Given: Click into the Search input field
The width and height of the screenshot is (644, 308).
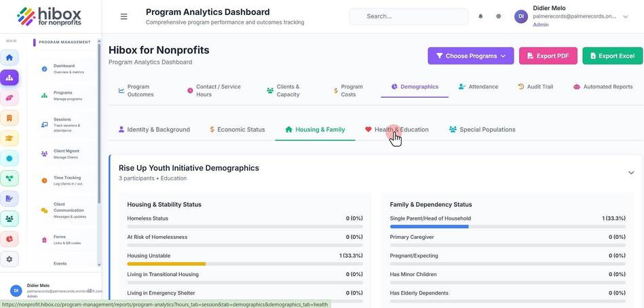Looking at the screenshot, I should tap(409, 16).
